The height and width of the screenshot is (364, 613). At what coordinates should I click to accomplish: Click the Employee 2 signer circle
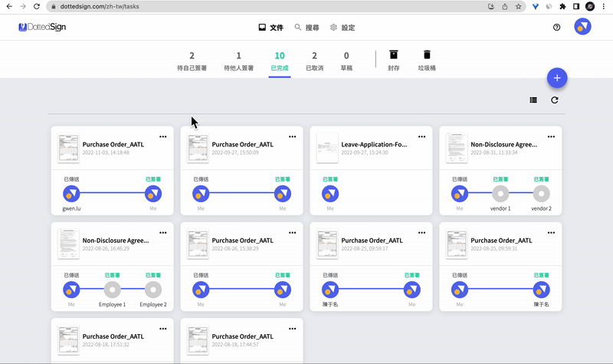click(x=153, y=290)
